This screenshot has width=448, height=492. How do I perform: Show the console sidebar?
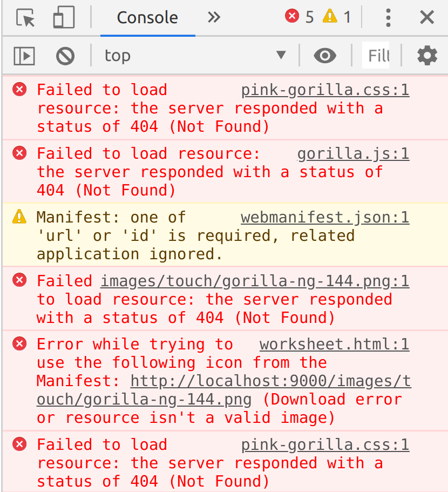tap(24, 56)
